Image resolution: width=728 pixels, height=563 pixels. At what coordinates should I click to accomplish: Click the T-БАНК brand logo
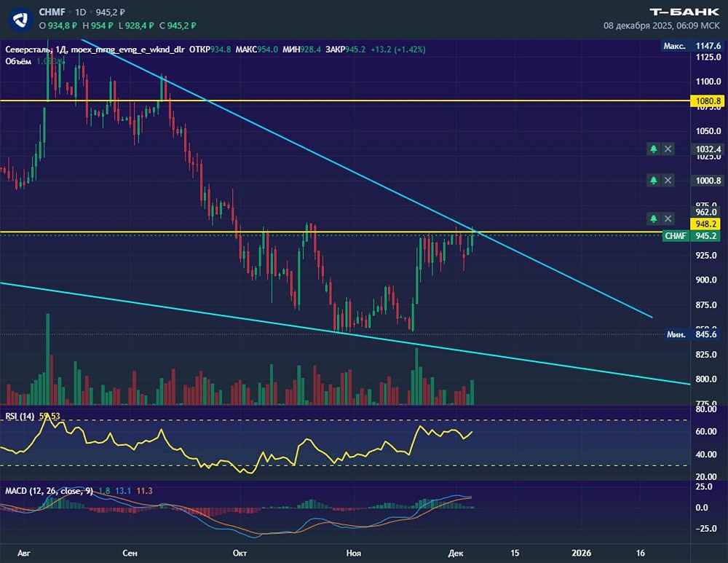click(684, 12)
